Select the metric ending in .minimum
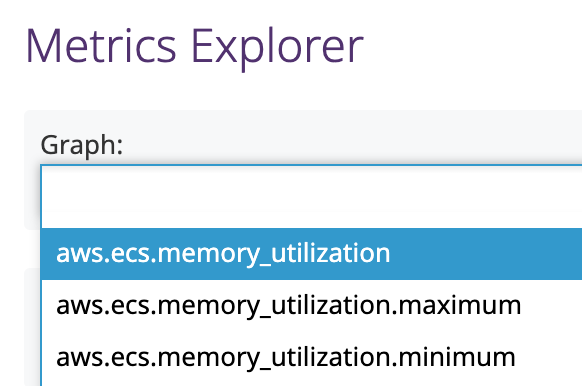This screenshot has width=582, height=386. [312, 357]
